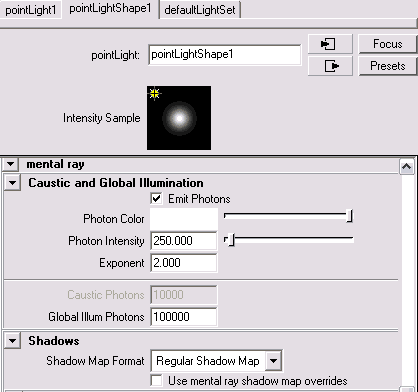Image resolution: width=418 pixels, height=392 pixels.
Task: Collapse the mental ray section
Action: 10,164
